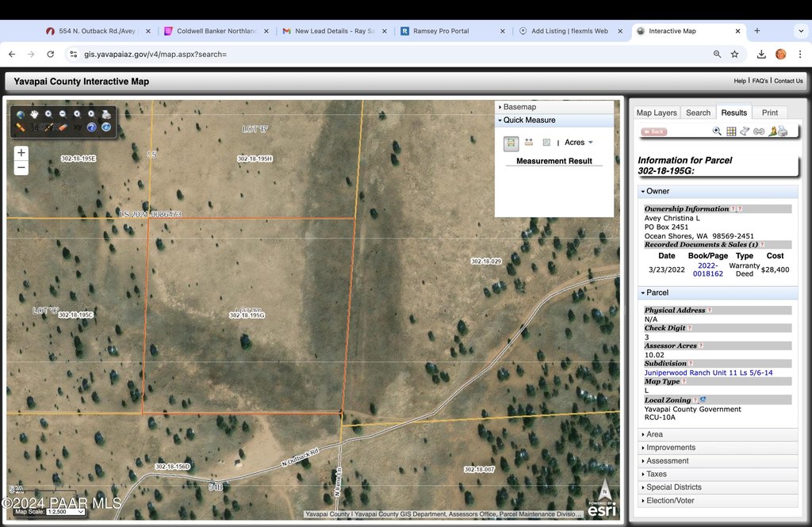
Task: Click the map toolbar printer icon
Action: pos(106,114)
